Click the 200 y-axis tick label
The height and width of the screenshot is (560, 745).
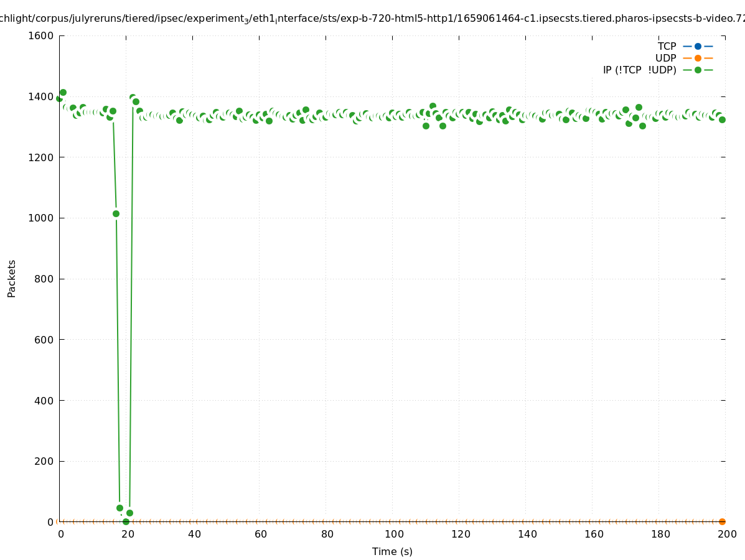point(44,461)
